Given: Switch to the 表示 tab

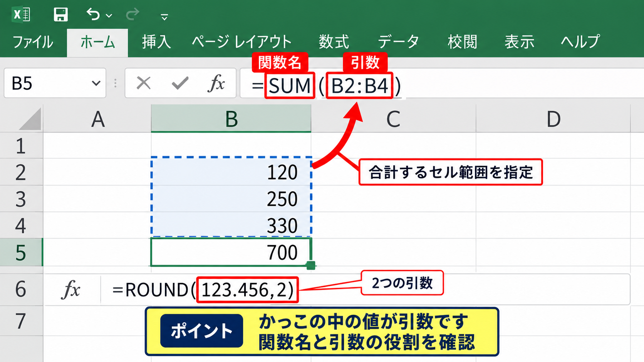Looking at the screenshot, I should [x=519, y=42].
